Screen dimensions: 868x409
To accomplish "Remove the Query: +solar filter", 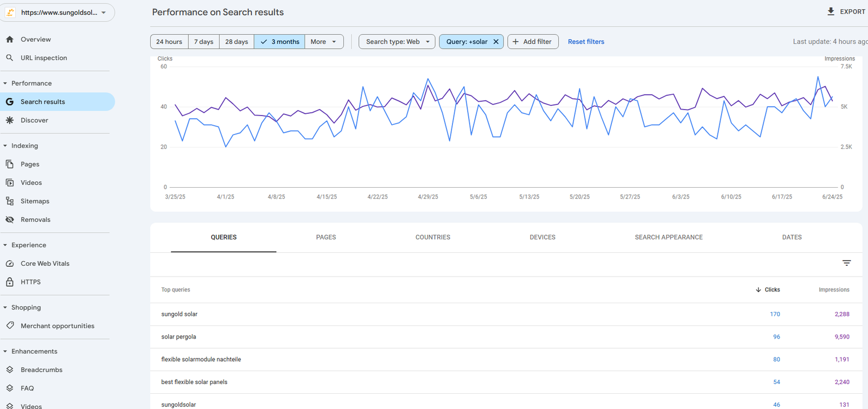I will [x=496, y=42].
